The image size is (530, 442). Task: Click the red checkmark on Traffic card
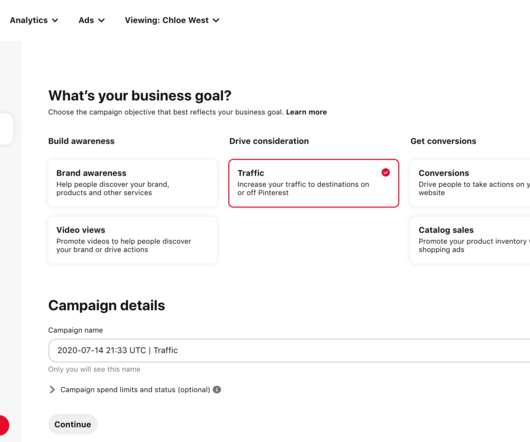[385, 172]
